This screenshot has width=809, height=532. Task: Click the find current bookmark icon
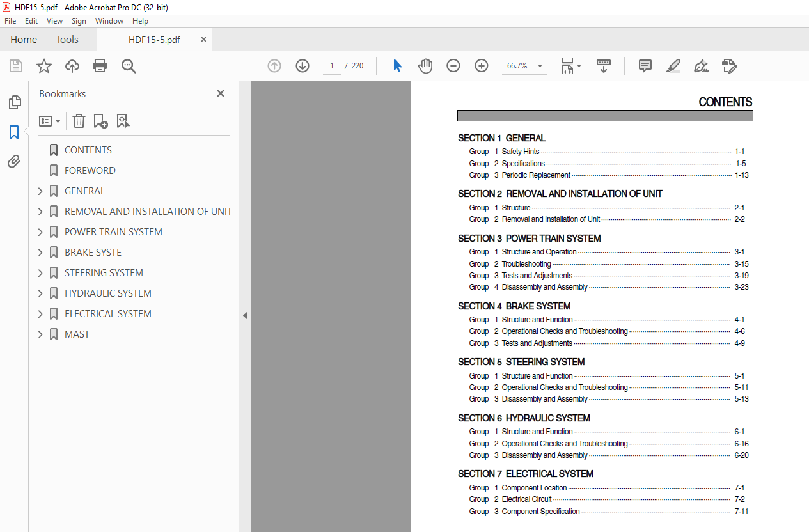point(123,121)
